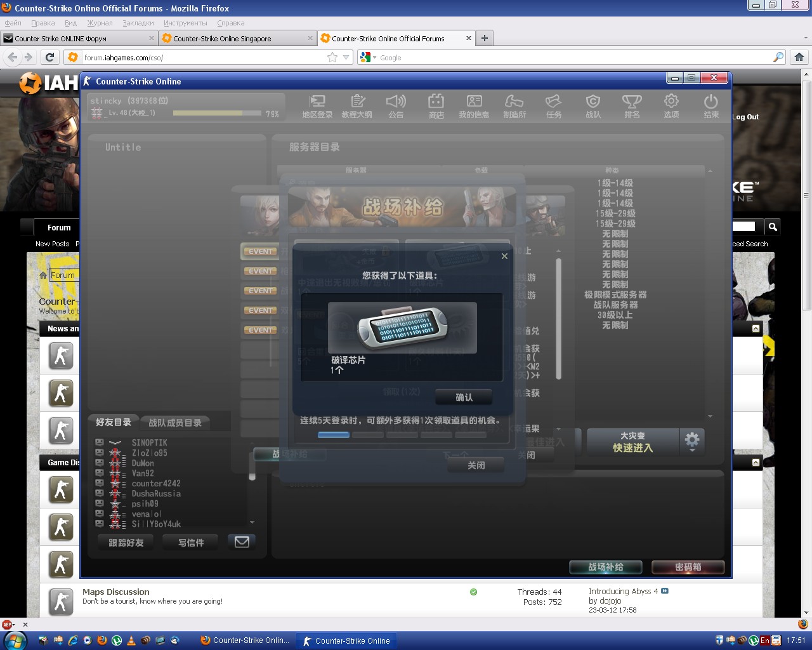Click Firefox back arrow button
The height and width of the screenshot is (650, 812).
pyautogui.click(x=13, y=57)
